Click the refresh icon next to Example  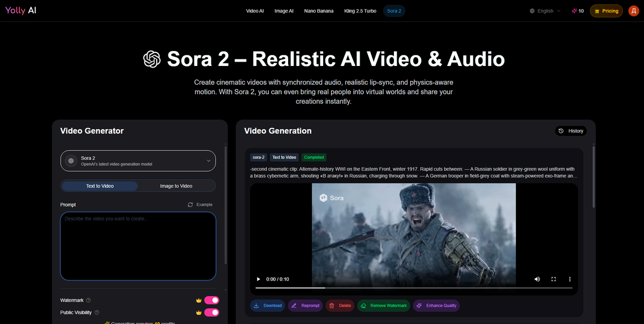pyautogui.click(x=190, y=204)
